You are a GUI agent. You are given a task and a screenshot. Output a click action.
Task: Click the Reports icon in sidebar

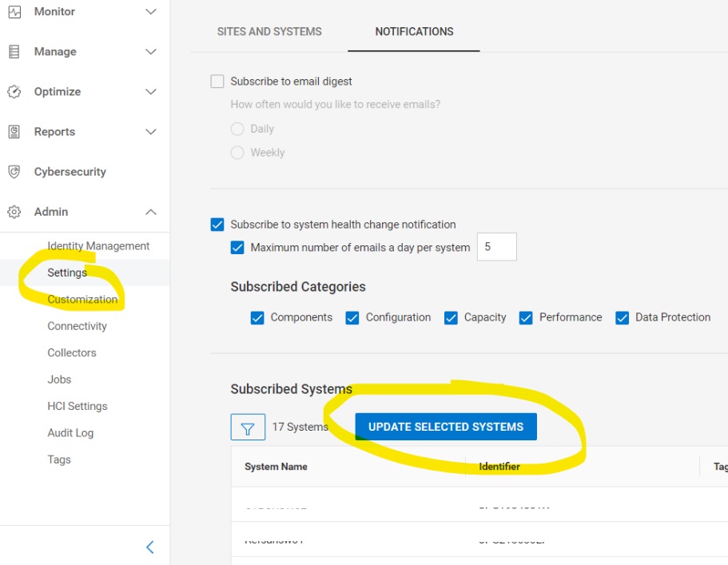[14, 132]
